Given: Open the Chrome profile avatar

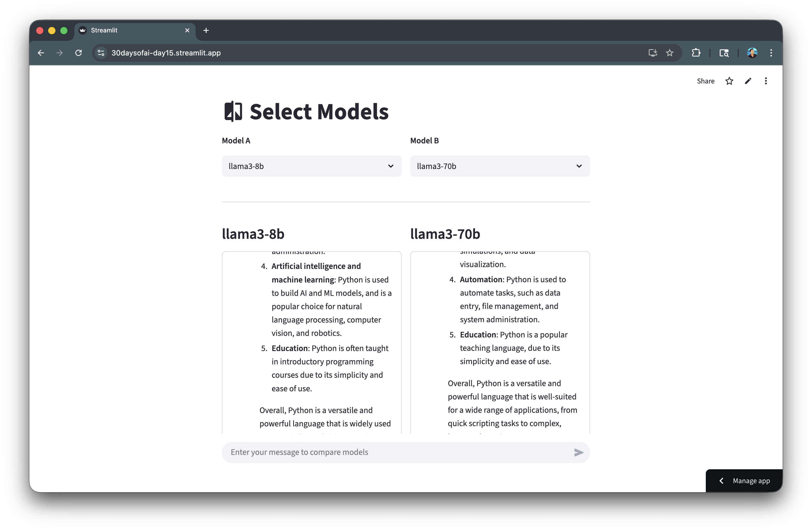Looking at the screenshot, I should 752,53.
